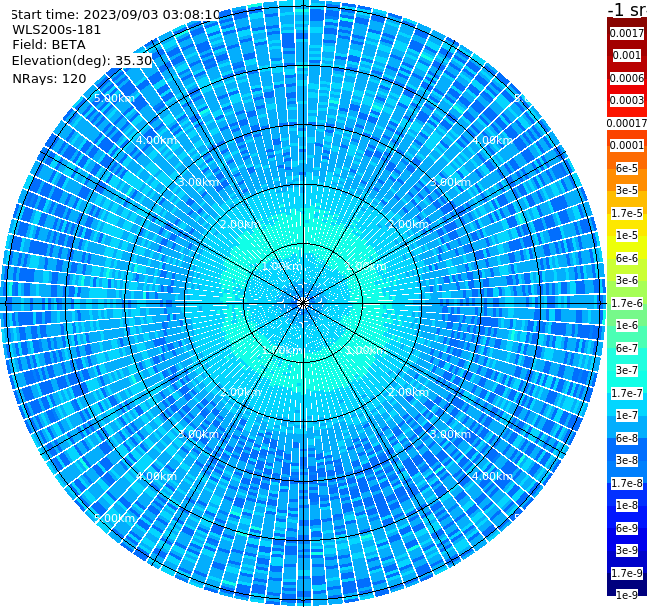This screenshot has height=607, width=647.
Task: Click the 1e-9 label at colorbar bottom
Action: 627,595
